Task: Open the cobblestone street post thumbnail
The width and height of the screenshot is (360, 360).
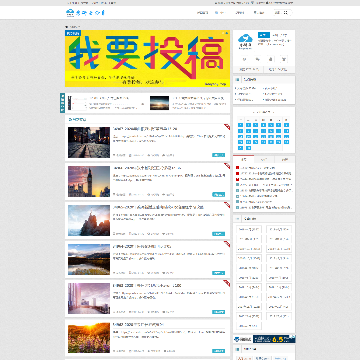Action: (x=89, y=142)
